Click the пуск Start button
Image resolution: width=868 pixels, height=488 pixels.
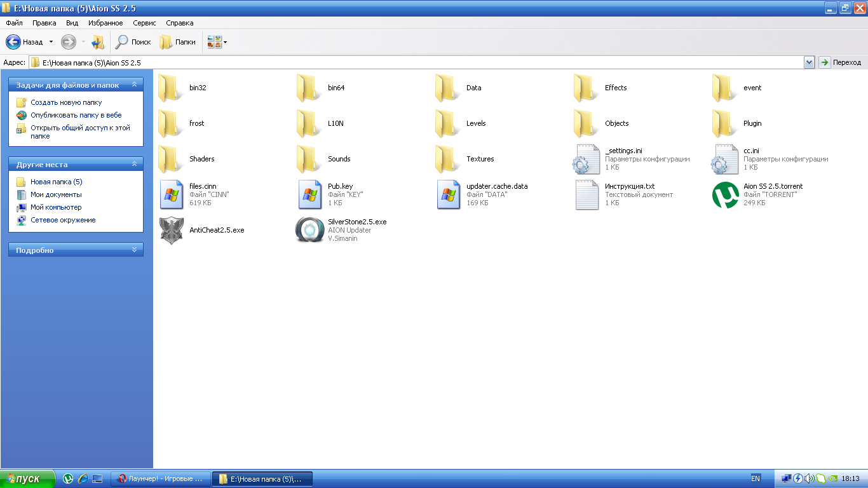[27, 479]
